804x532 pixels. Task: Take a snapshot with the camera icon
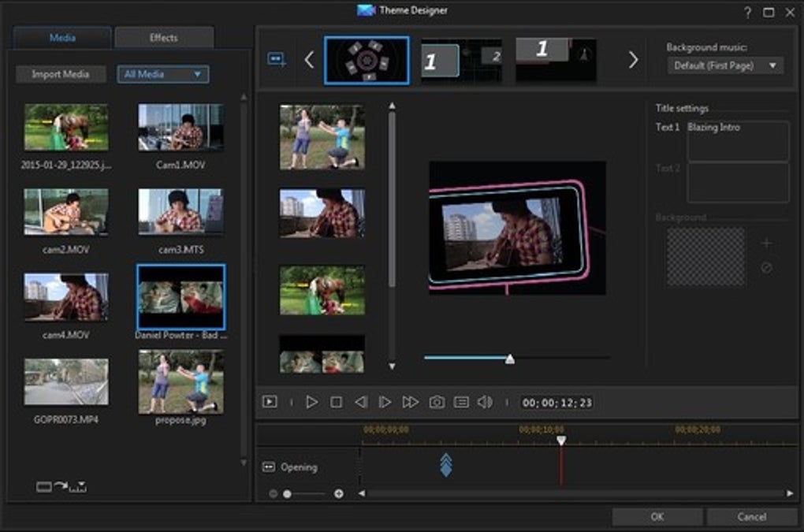point(437,402)
